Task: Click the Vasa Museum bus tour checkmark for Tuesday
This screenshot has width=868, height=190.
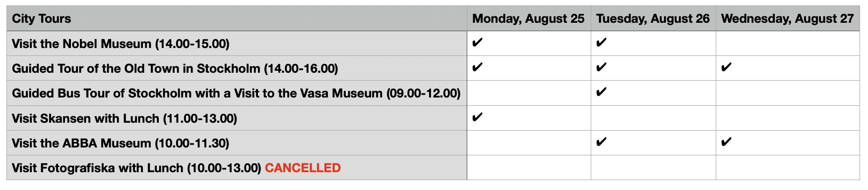Action: [601, 93]
